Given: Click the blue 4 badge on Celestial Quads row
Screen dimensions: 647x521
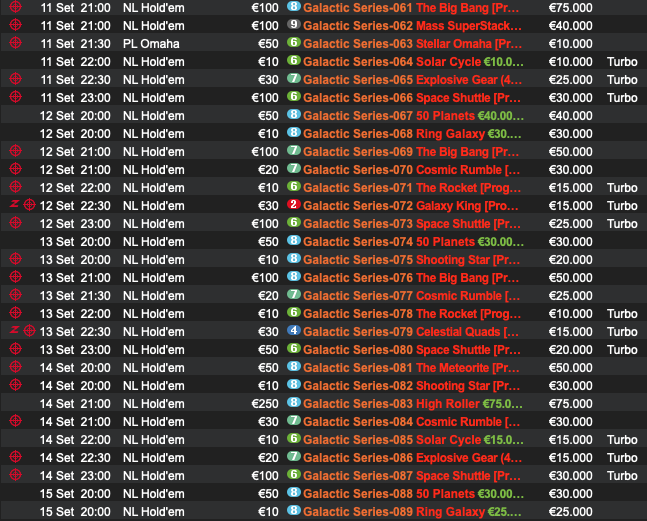Looking at the screenshot, I should click(294, 330).
